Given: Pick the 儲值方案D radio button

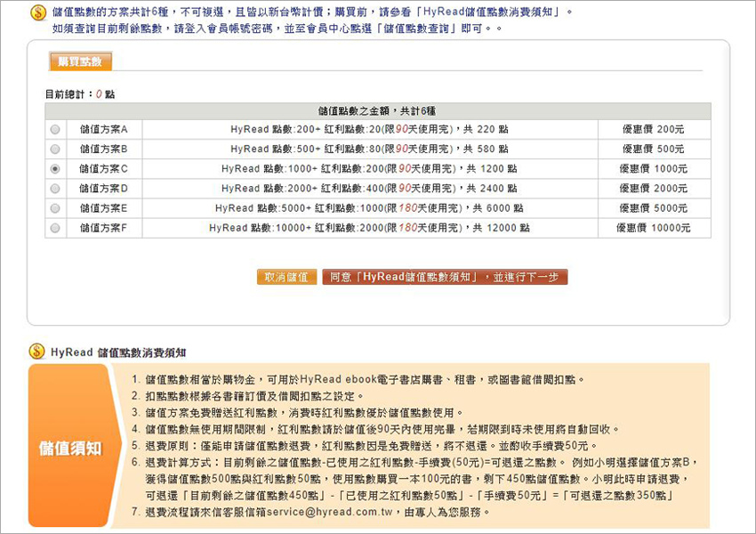Looking at the screenshot, I should coord(55,189).
